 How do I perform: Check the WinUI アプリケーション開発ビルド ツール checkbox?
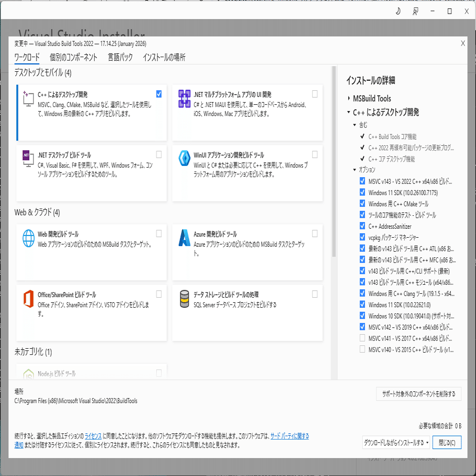(315, 155)
